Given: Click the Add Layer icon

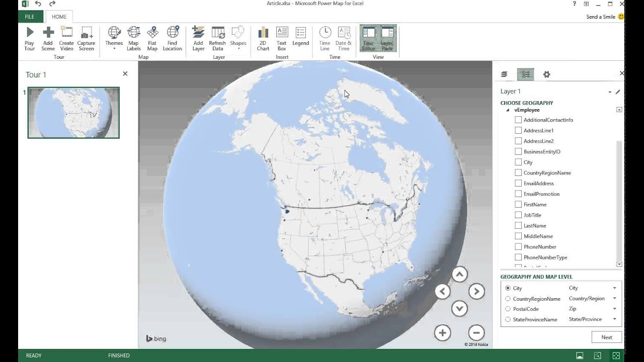Looking at the screenshot, I should [x=198, y=33].
